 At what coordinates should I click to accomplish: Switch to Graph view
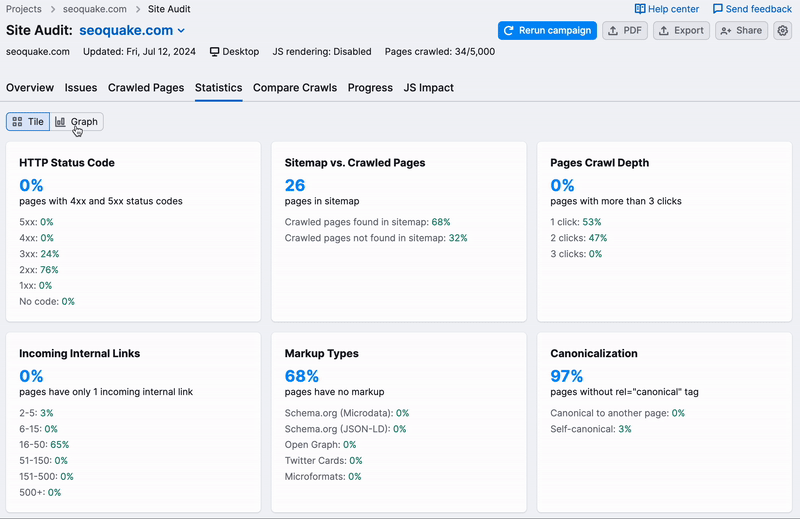(x=77, y=122)
